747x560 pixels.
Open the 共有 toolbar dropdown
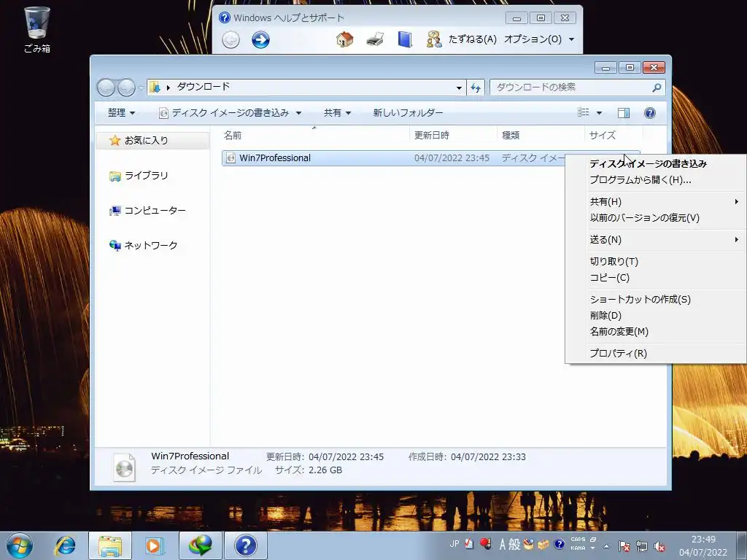tap(337, 113)
